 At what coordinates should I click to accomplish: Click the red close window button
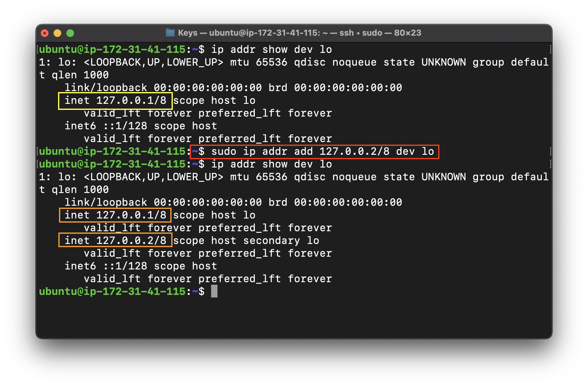45,33
